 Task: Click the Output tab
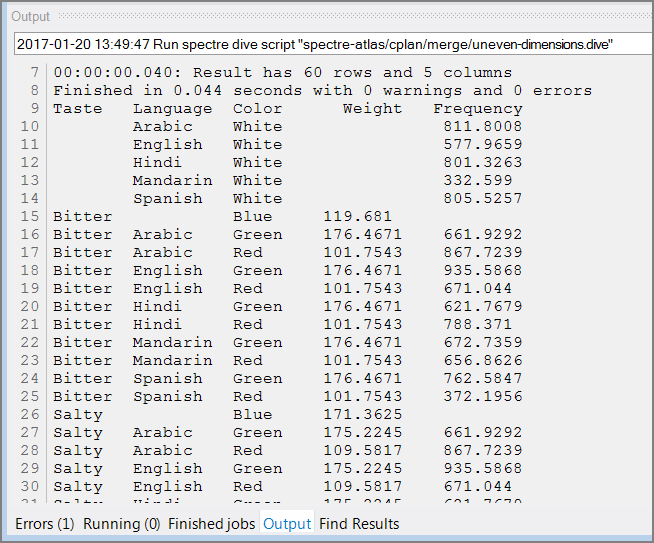pos(287,523)
